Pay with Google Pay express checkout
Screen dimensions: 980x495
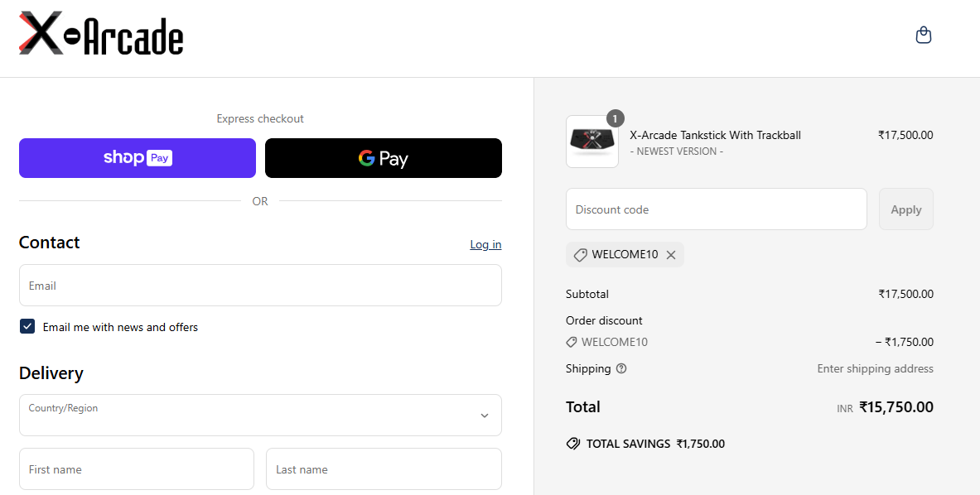point(383,158)
